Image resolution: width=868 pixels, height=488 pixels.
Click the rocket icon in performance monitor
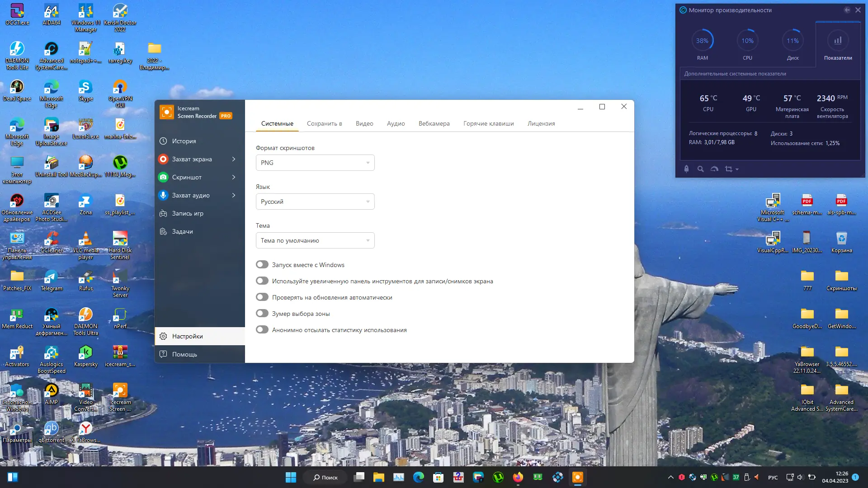(686, 169)
